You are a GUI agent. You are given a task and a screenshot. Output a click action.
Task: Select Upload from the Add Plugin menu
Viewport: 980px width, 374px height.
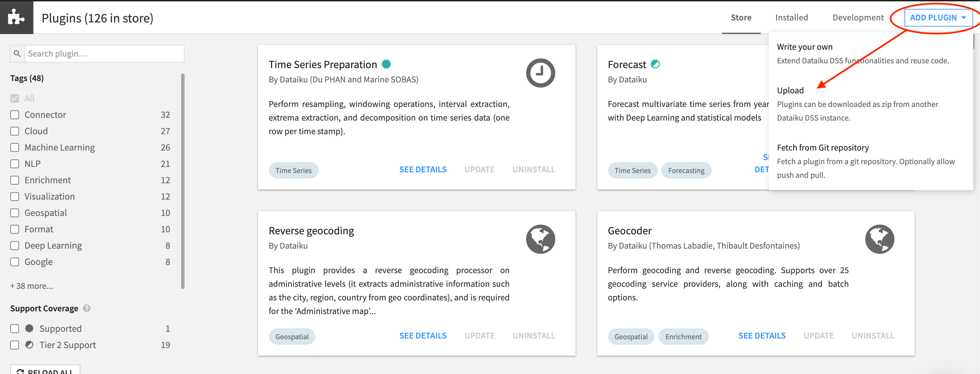coord(790,91)
